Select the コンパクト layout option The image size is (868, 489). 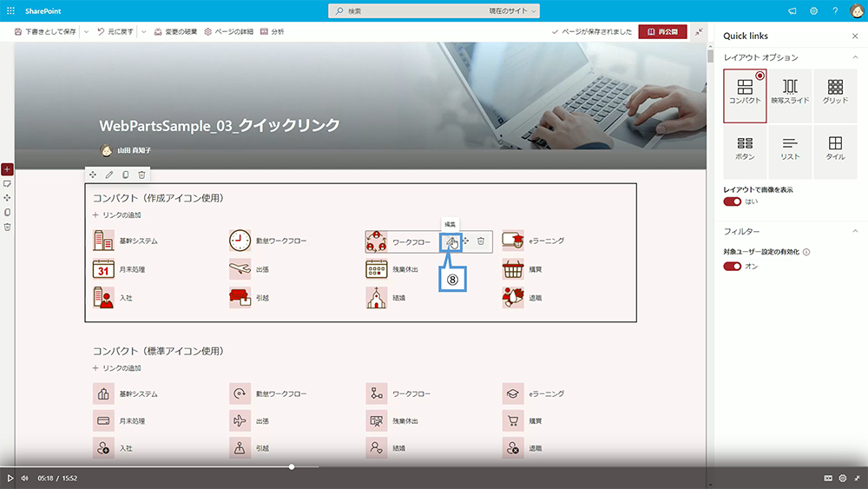pyautogui.click(x=745, y=96)
